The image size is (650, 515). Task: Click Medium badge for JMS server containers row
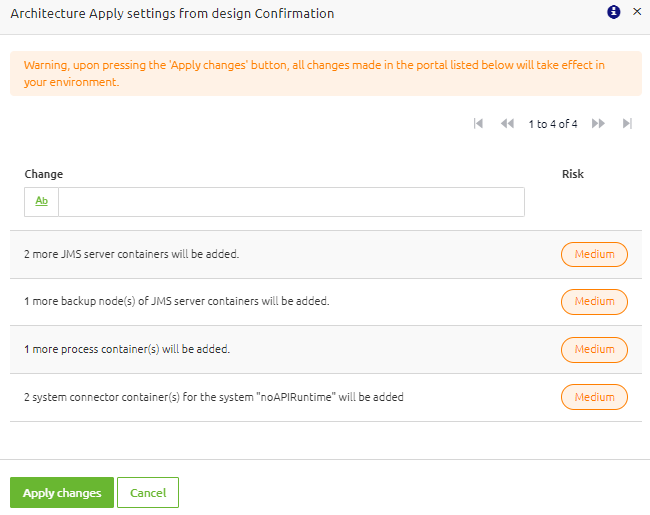(x=594, y=254)
